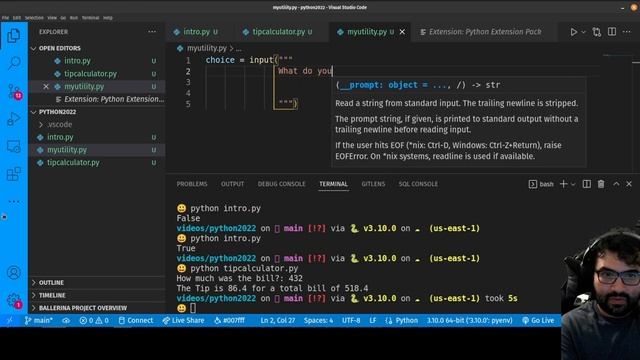Close myutility.py from Open Editors list

pos(46,87)
